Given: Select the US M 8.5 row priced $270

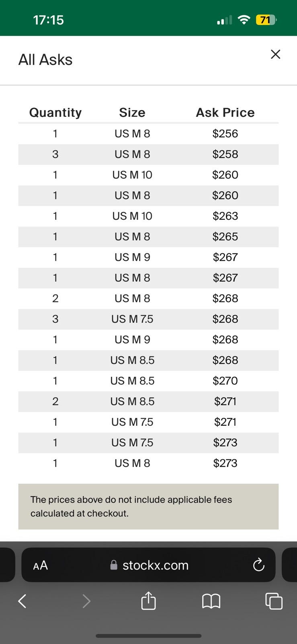Looking at the screenshot, I should tap(148, 381).
